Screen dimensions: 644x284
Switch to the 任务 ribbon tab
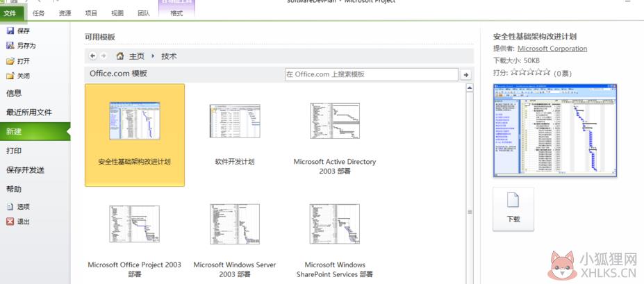[38, 13]
